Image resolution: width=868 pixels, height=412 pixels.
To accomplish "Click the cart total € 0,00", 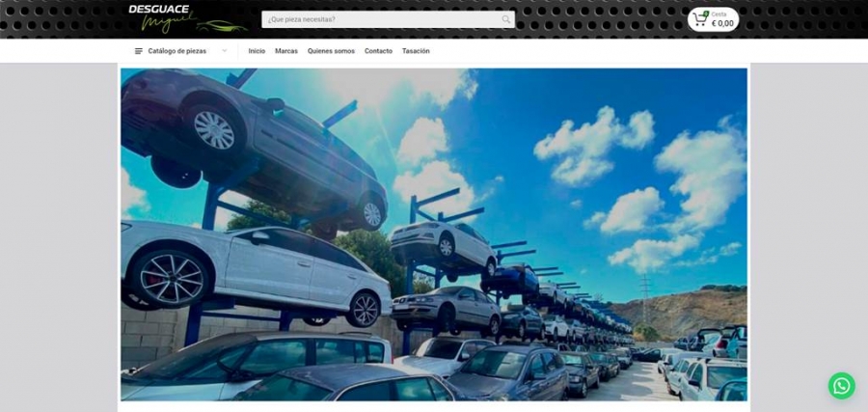I will click(x=722, y=24).
